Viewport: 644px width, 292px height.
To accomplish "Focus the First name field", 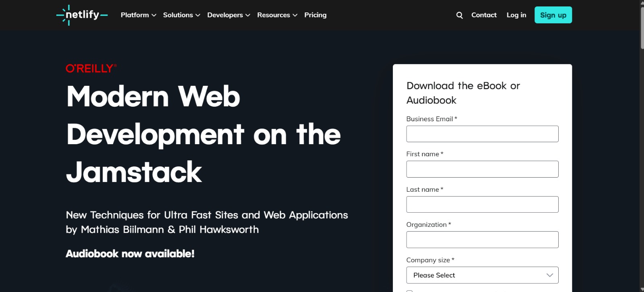I will [x=482, y=169].
